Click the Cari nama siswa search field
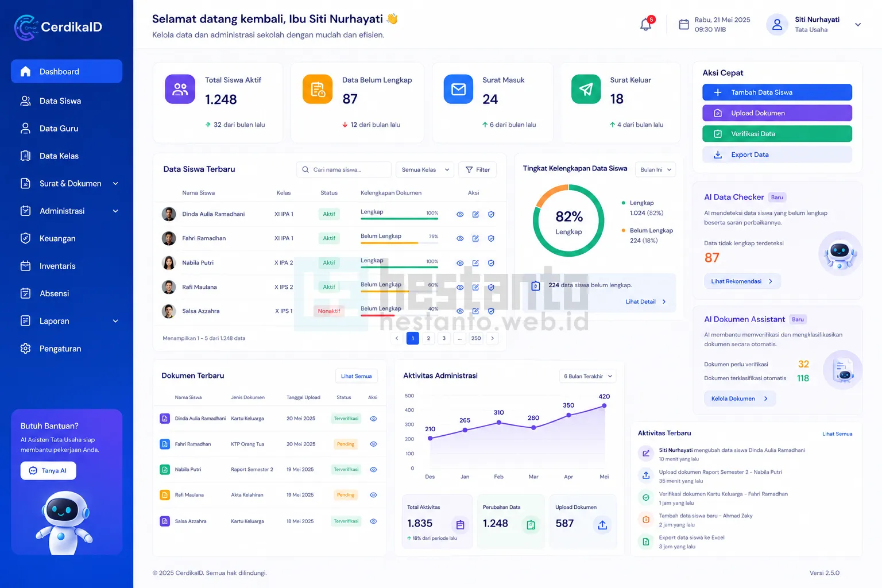 click(343, 169)
